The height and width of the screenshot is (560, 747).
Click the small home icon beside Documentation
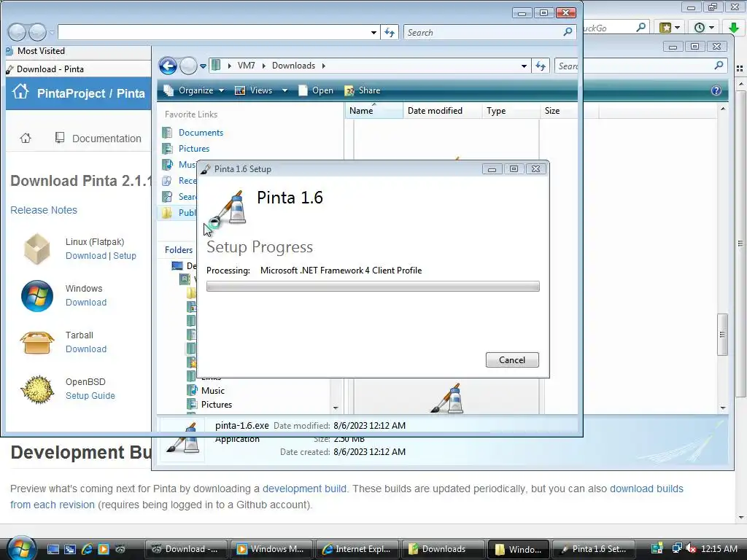26,138
